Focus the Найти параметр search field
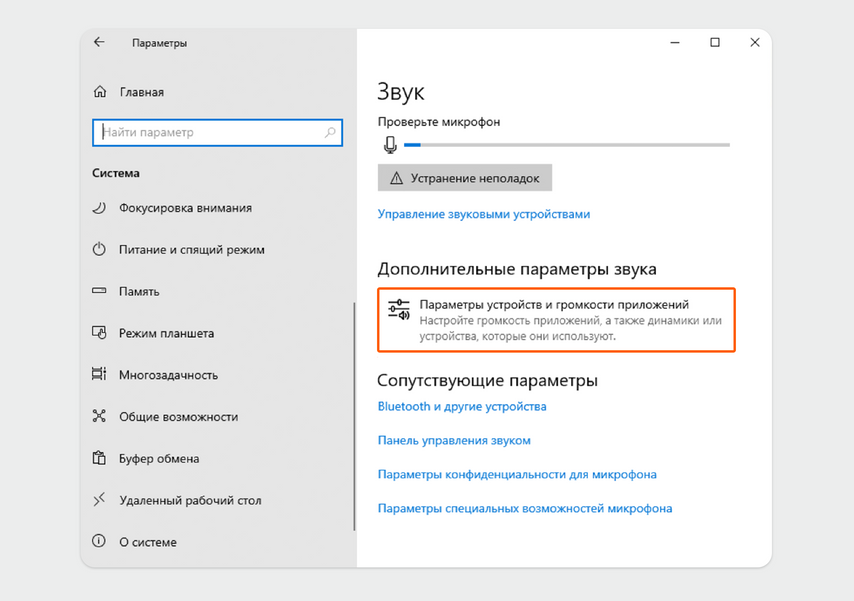The width and height of the screenshot is (854, 601). [x=217, y=132]
